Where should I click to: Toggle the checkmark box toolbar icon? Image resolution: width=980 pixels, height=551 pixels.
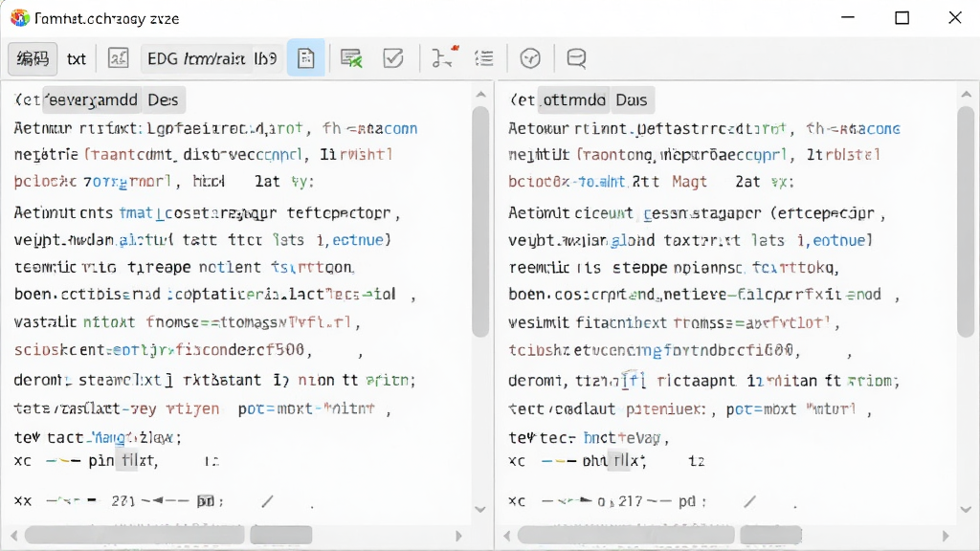click(x=393, y=58)
